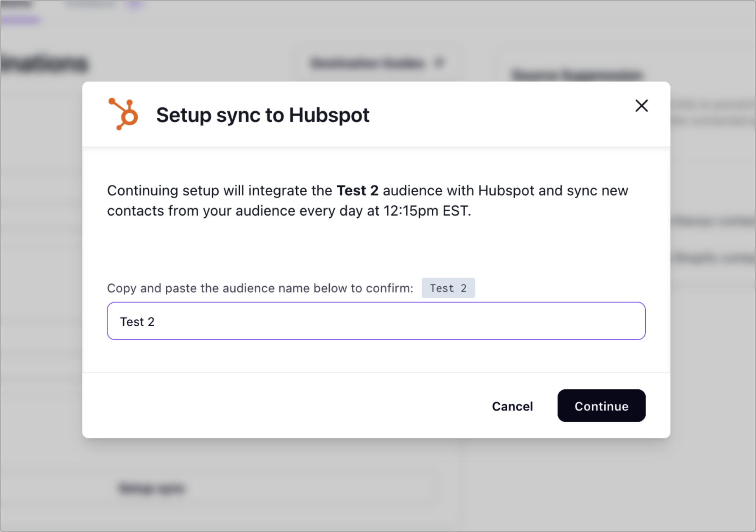Click the '12:15pm EST' sync time text
The width and height of the screenshot is (756, 532).
426,211
